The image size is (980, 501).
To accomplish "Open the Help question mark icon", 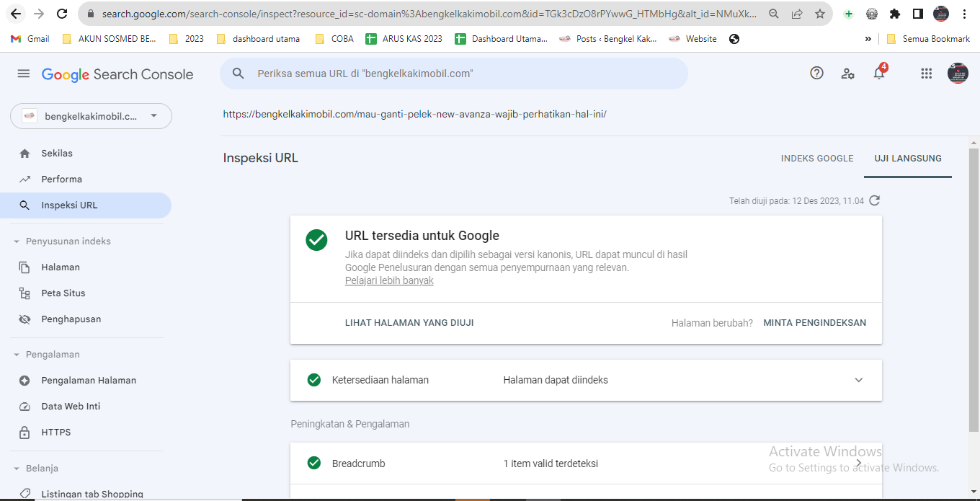I will pos(816,73).
